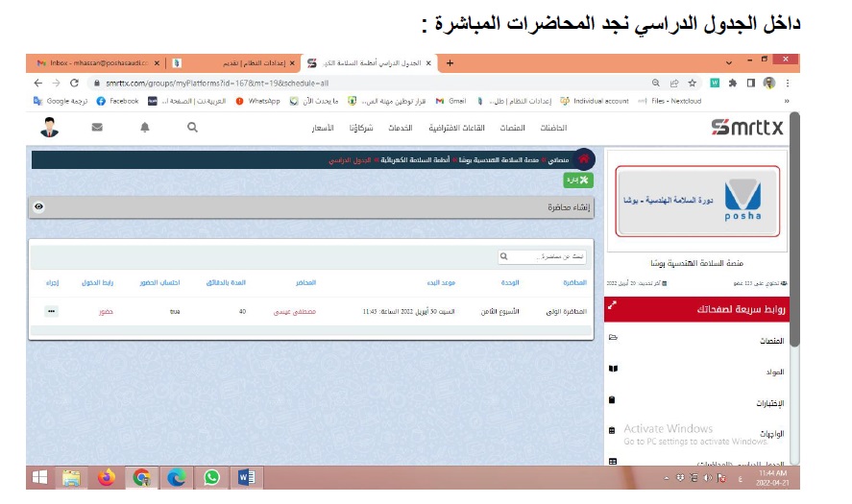Open the Facebook bookmark
The width and height of the screenshot is (852, 504).
(x=117, y=101)
